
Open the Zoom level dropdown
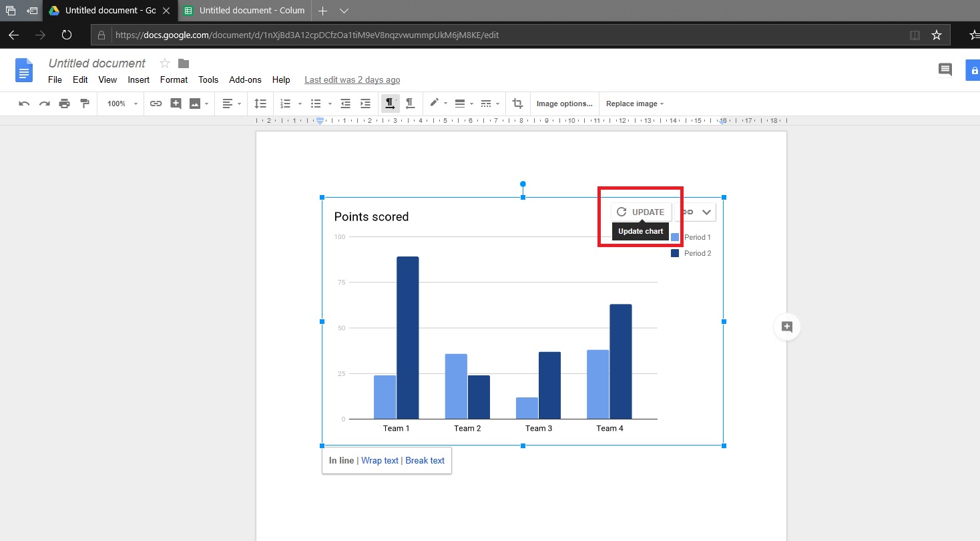pyautogui.click(x=120, y=104)
